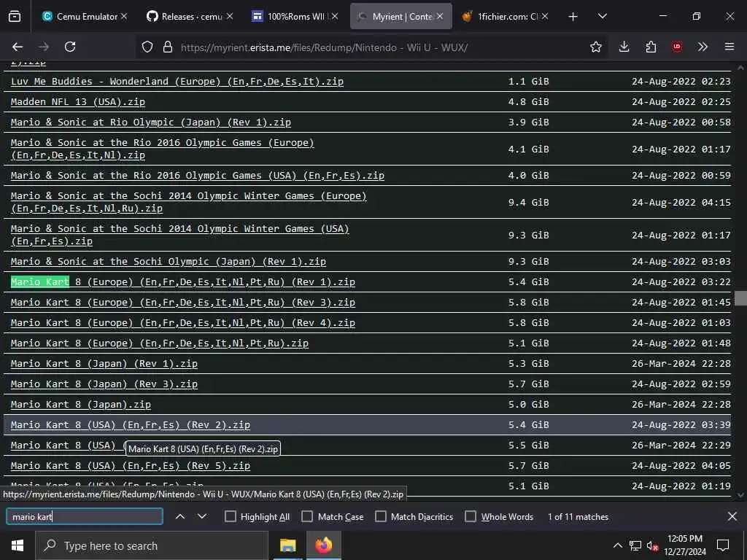The width and height of the screenshot is (747, 560).
Task: Open Mario & Sonic Rio Olympic Japan link
Action: click(x=150, y=122)
